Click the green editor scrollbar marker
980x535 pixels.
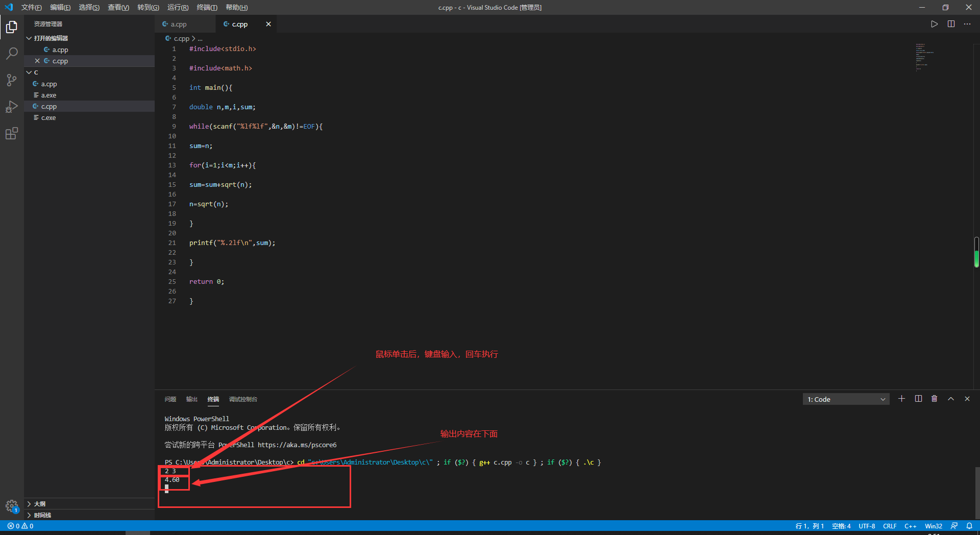click(976, 252)
